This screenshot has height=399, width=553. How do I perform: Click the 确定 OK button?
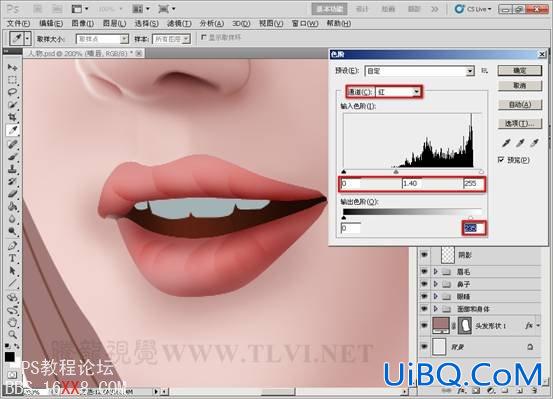coord(519,71)
